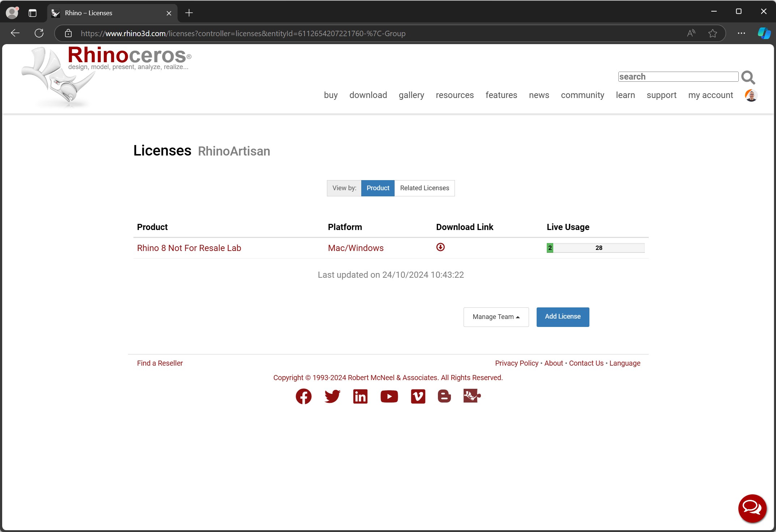Click the Last updated timestamp text
The image size is (776, 532).
[391, 275]
